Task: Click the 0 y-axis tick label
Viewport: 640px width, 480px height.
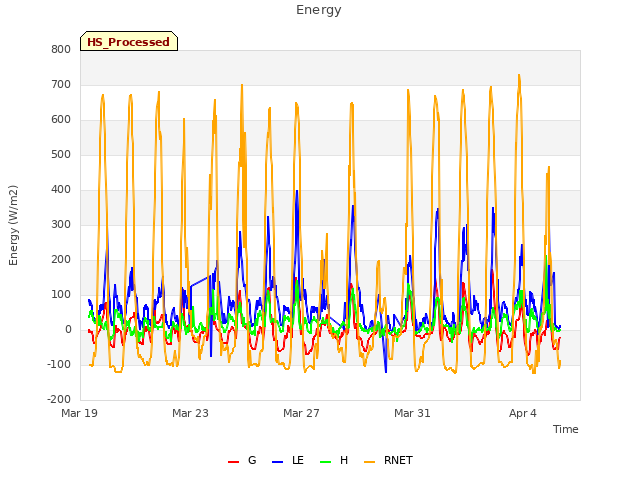Action: [x=68, y=330]
